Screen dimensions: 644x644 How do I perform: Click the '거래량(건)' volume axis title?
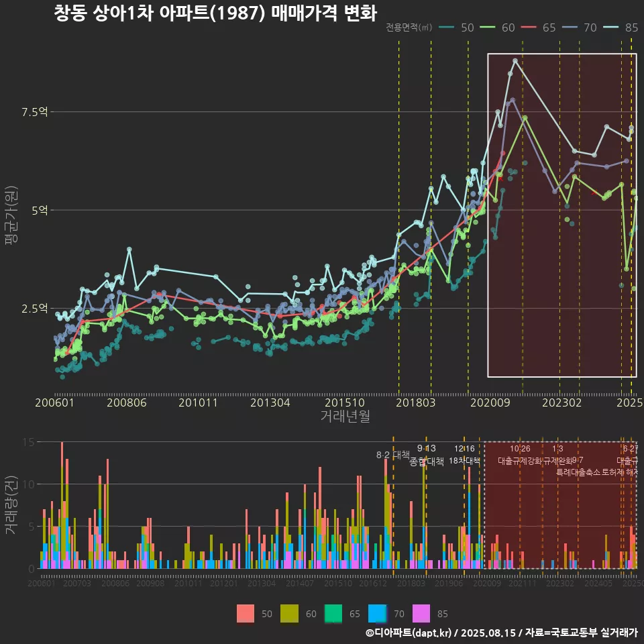[x=11, y=505]
